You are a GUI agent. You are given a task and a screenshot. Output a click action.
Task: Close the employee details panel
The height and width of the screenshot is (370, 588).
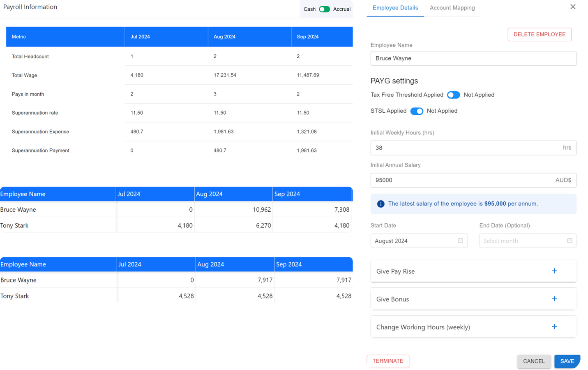click(x=573, y=7)
